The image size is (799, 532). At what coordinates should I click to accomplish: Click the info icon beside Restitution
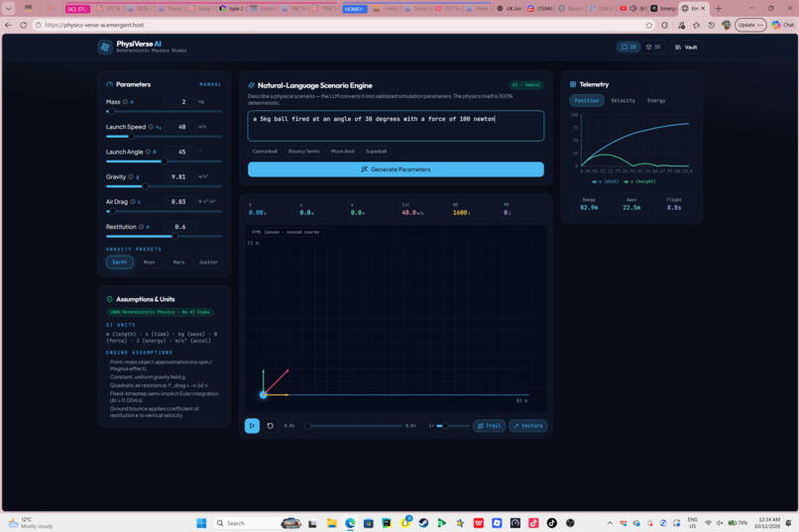141,227
